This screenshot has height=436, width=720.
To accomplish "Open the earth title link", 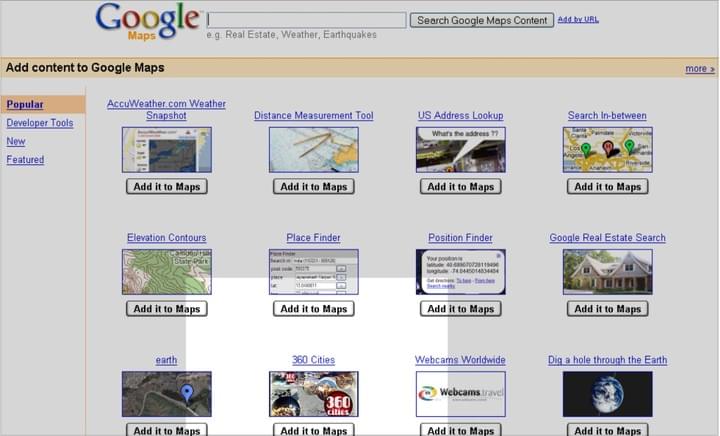I will pos(166,360).
